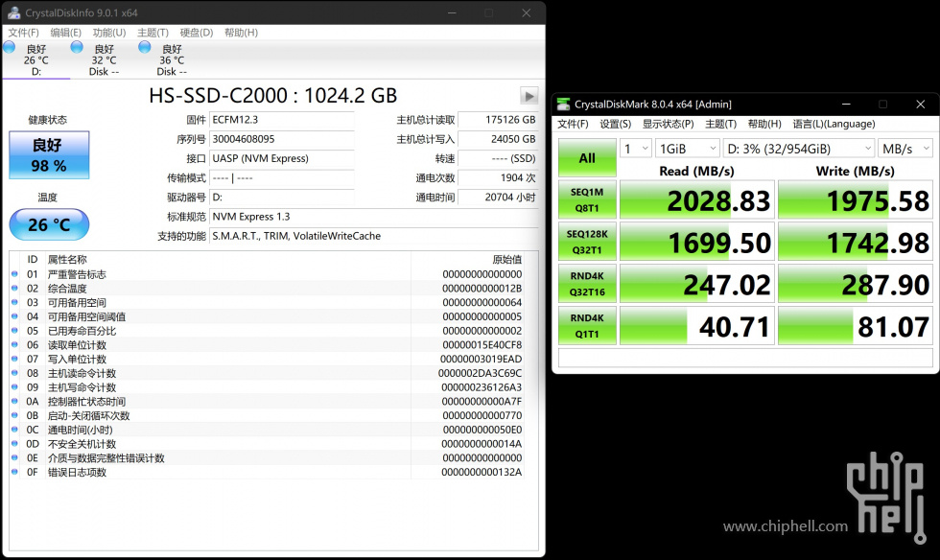Click status dot for attribute 07 写入单位计数
940x560 pixels.
pos(15,360)
